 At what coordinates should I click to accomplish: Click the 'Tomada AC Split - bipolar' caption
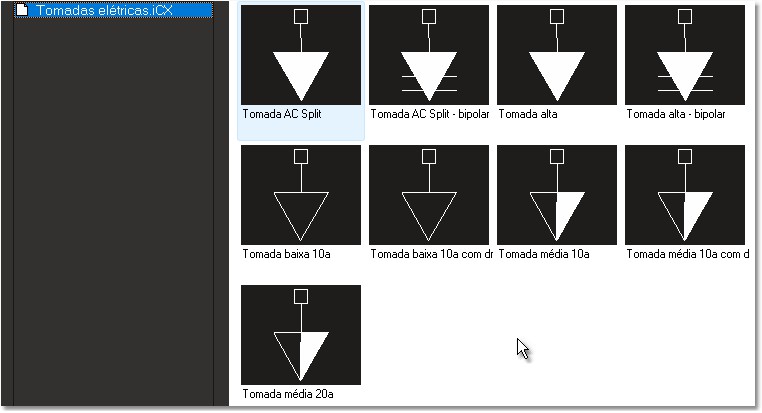(429, 114)
